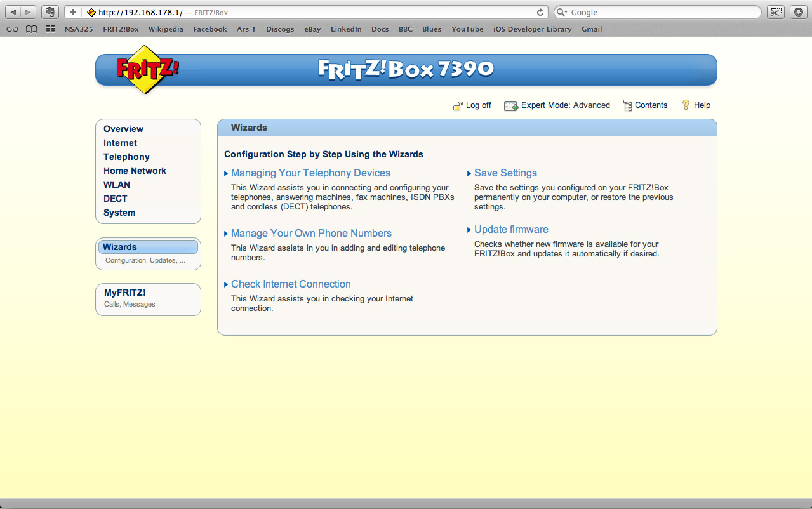Open the System menu section
812x509 pixels.
point(119,213)
